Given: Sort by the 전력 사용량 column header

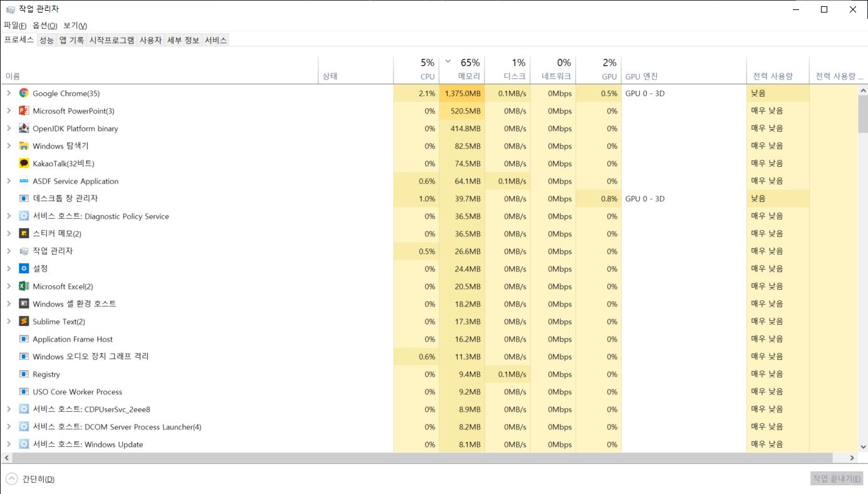Looking at the screenshot, I should pyautogui.click(x=778, y=70).
